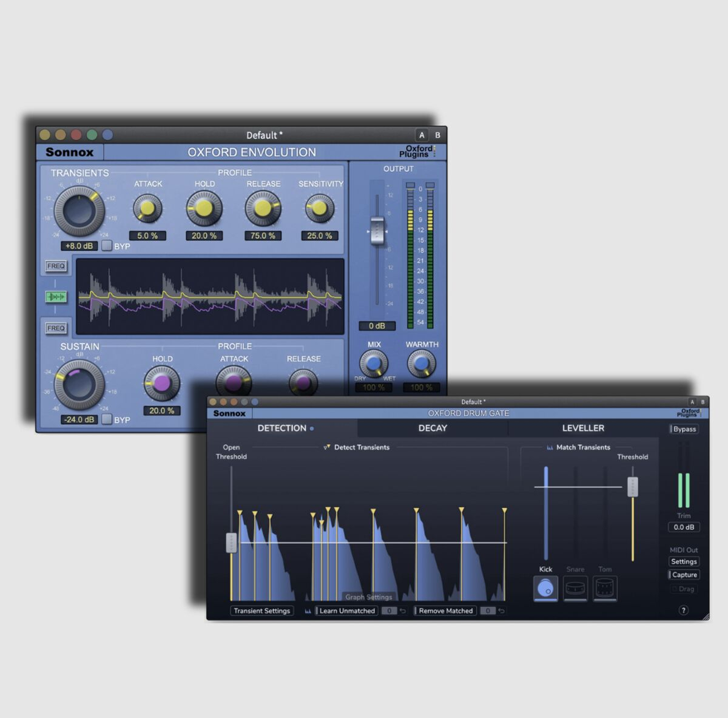Undo Learn Unmatched with arrow icon
This screenshot has height=718, width=728.
pyautogui.click(x=403, y=611)
